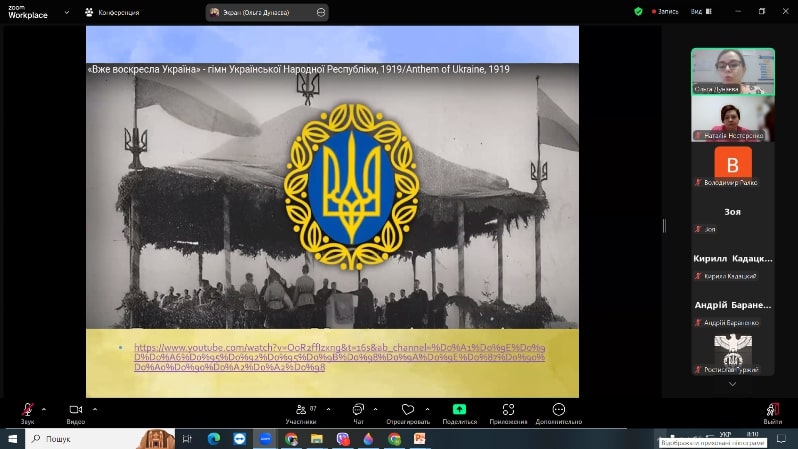Open Microsoft Edge from the taskbar
Screen dimensions: 798x449
(214, 438)
